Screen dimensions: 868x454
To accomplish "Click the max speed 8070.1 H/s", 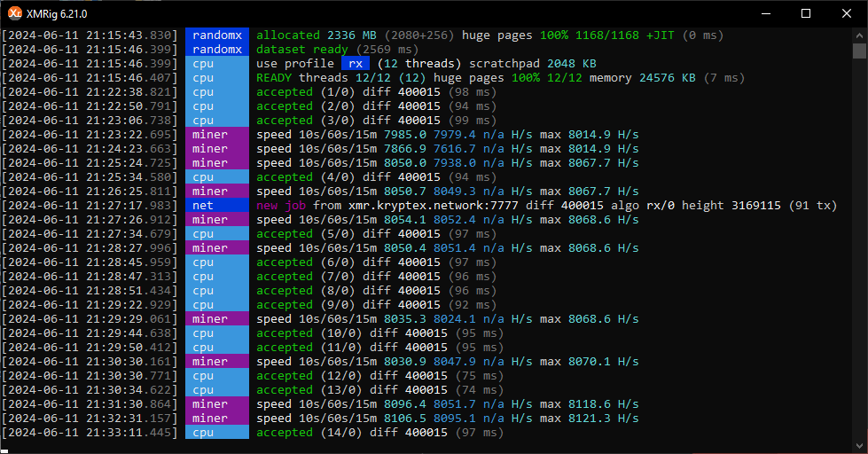I will [604, 362].
